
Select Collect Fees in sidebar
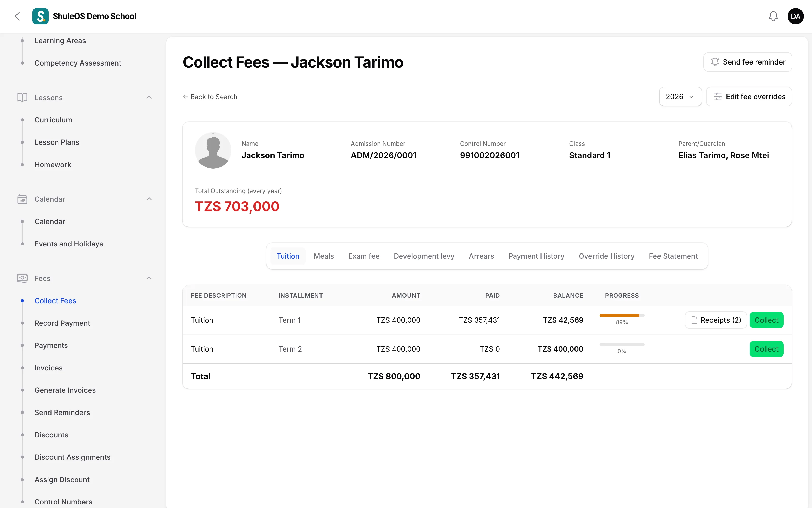tap(55, 301)
